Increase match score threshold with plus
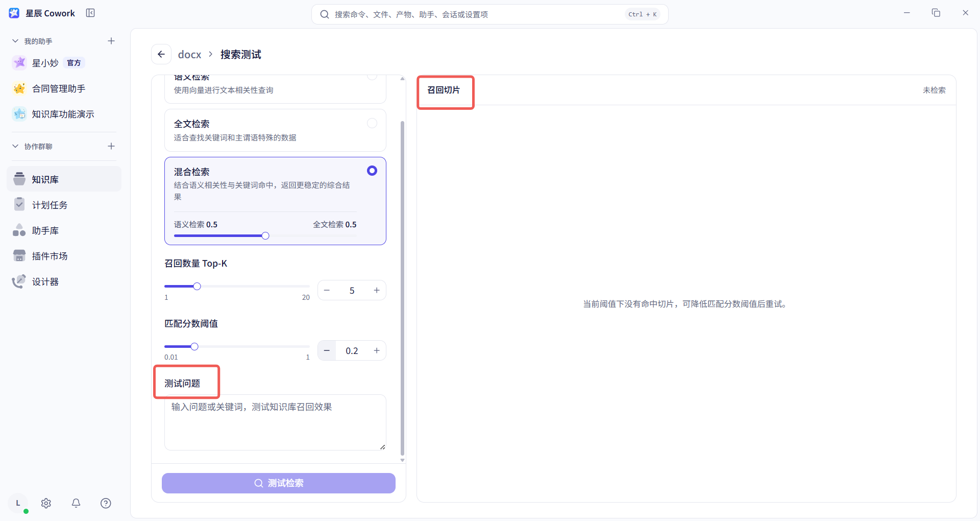This screenshot has width=980, height=521. click(x=377, y=350)
